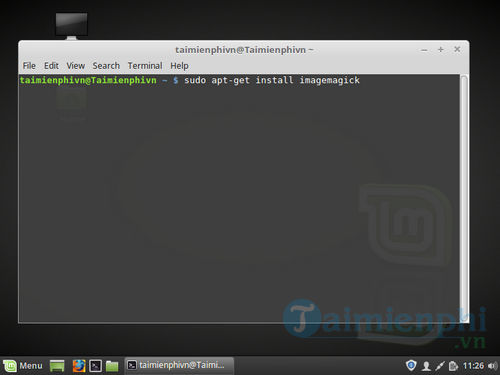Open the clock showing 11:26
This screenshot has height=375, width=500.
[x=473, y=366]
